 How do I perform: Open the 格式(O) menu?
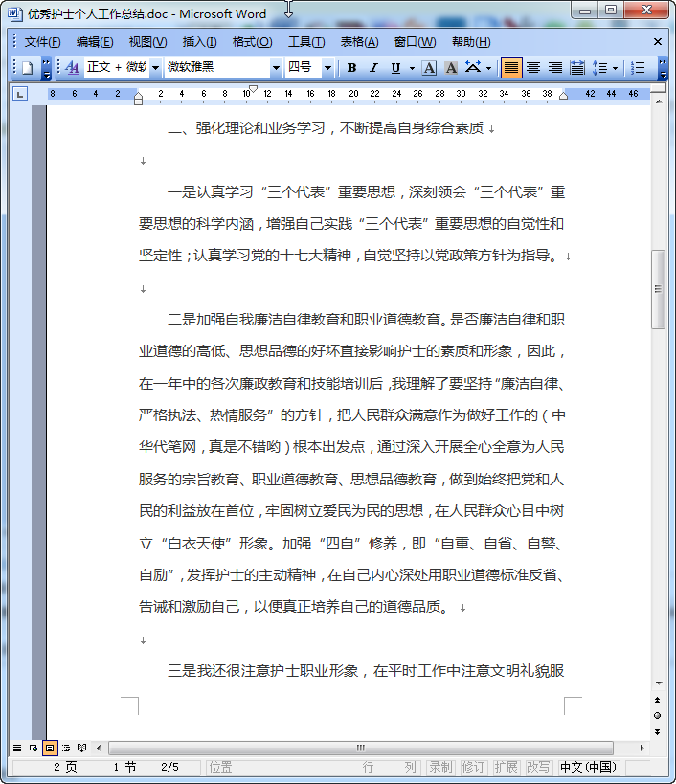click(x=253, y=42)
